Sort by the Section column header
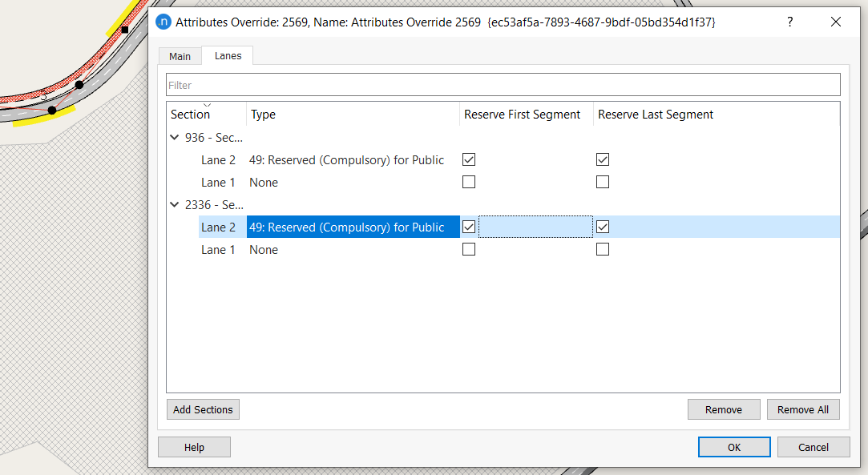This screenshot has height=475, width=868. click(x=191, y=115)
